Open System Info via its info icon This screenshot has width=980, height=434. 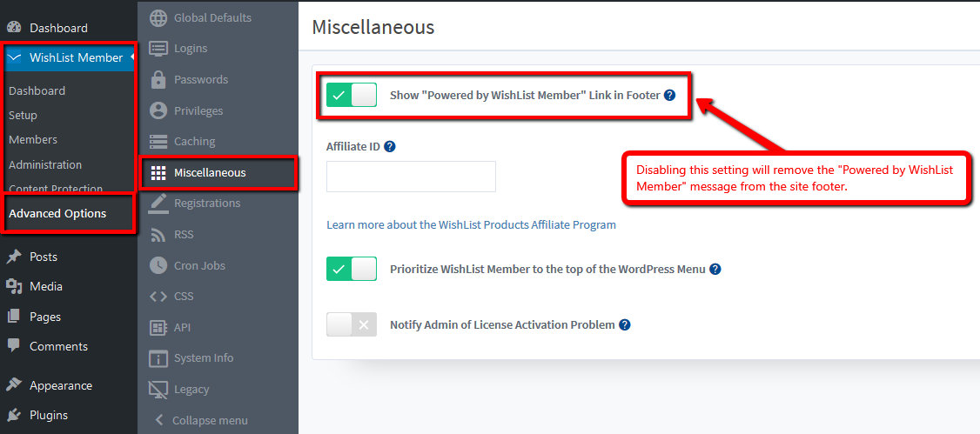158,358
